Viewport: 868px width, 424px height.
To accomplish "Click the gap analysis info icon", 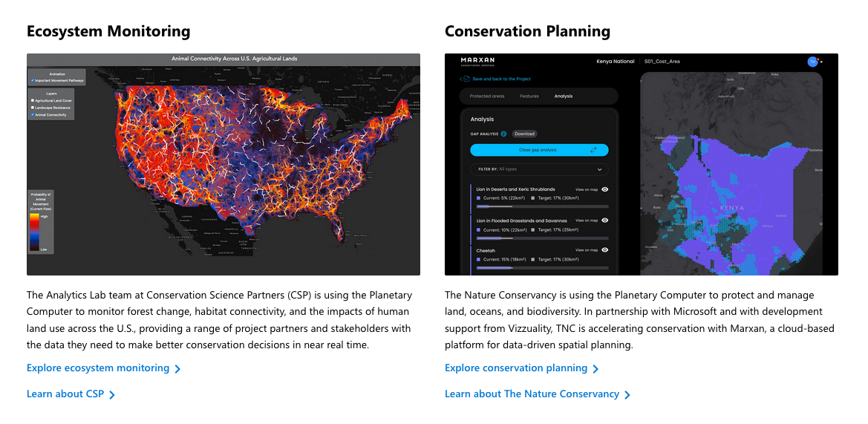I will tap(503, 134).
